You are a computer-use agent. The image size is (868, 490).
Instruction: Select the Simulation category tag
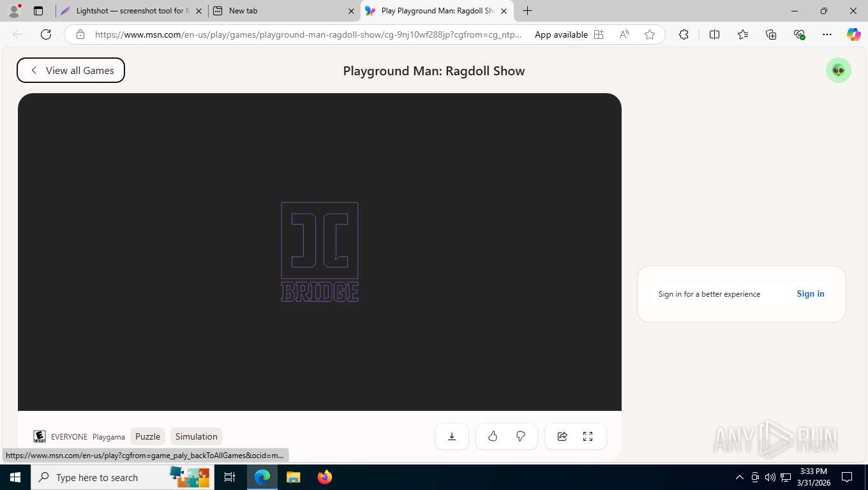click(x=197, y=436)
